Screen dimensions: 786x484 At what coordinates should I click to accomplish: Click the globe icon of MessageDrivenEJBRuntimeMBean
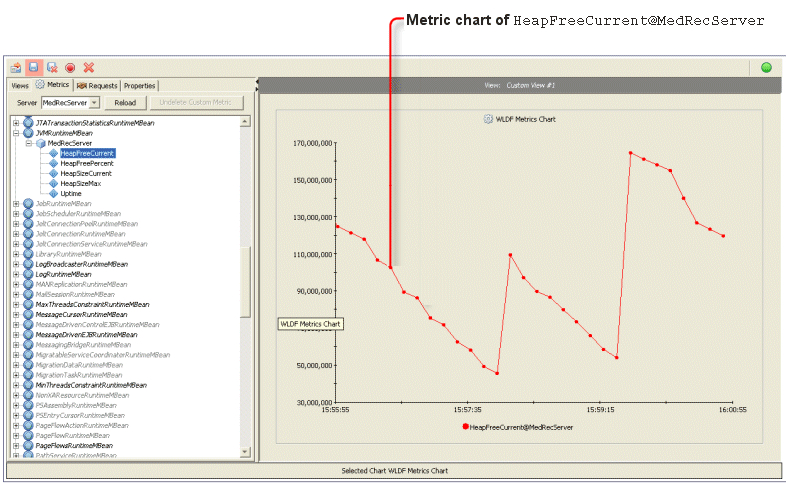[x=28, y=335]
